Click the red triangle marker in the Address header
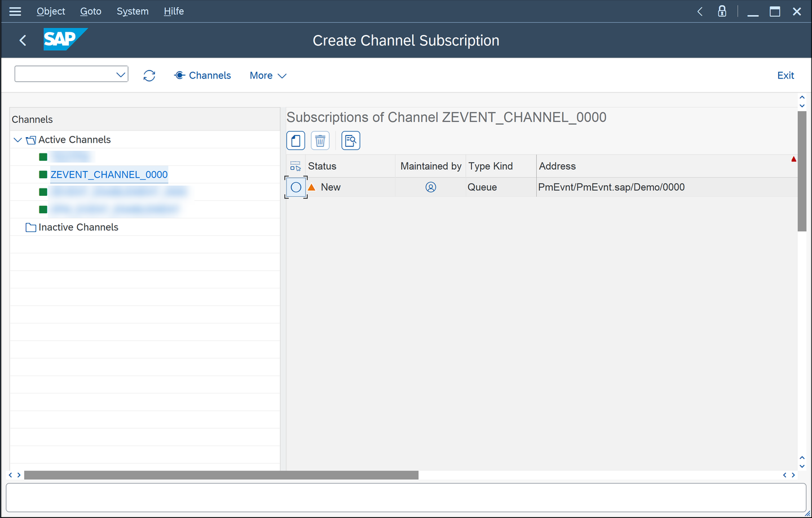This screenshot has width=812, height=518. [x=793, y=159]
